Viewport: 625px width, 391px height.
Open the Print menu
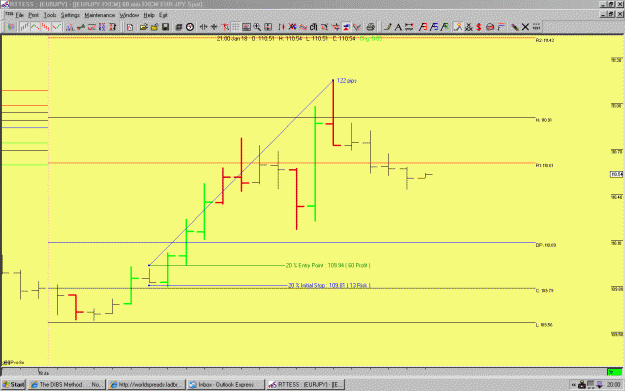click(33, 15)
